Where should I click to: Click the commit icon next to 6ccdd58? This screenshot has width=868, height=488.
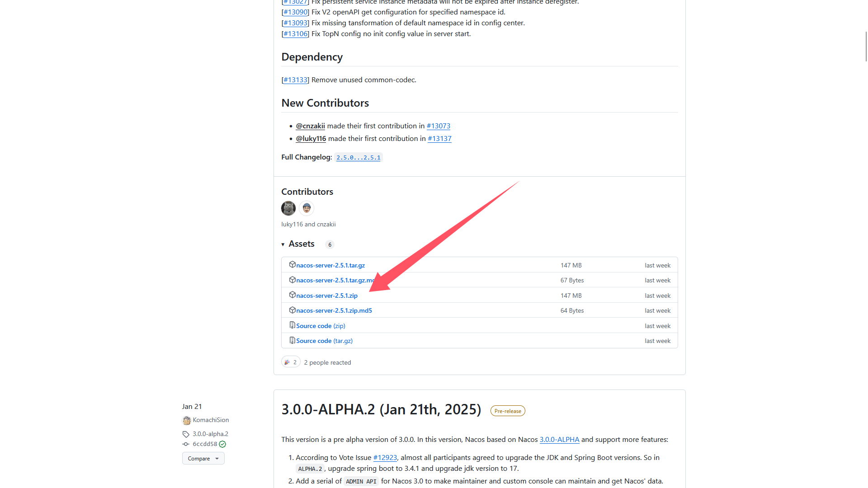pyautogui.click(x=186, y=444)
